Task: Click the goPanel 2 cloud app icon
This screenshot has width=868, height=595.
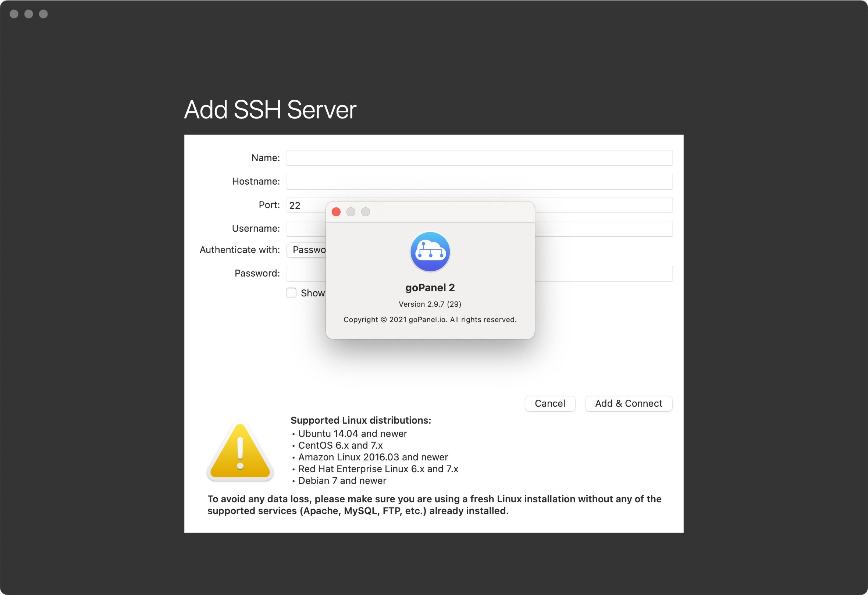Action: click(430, 252)
